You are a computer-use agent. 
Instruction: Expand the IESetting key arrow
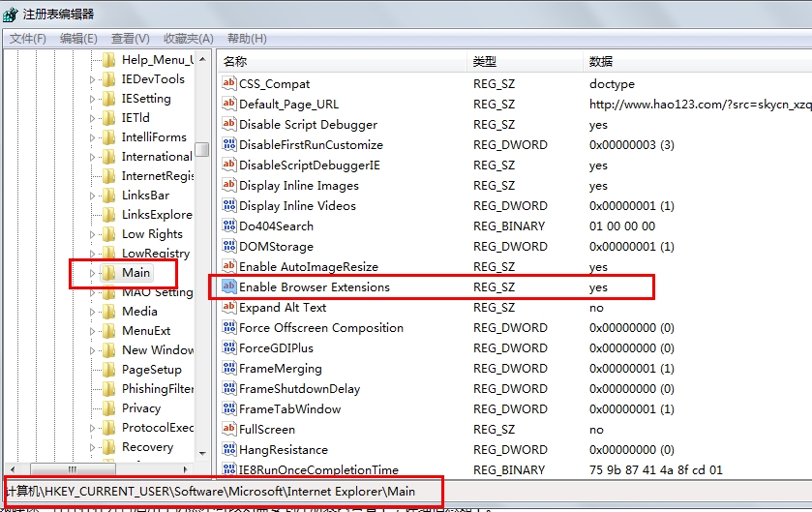click(93, 99)
